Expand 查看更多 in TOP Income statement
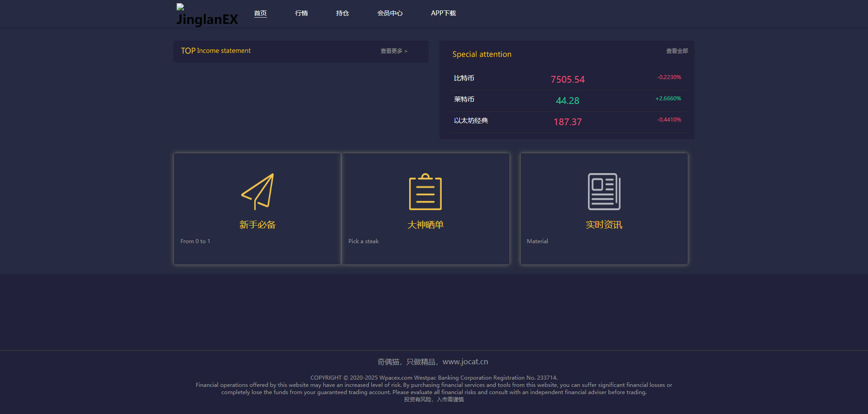 point(394,51)
